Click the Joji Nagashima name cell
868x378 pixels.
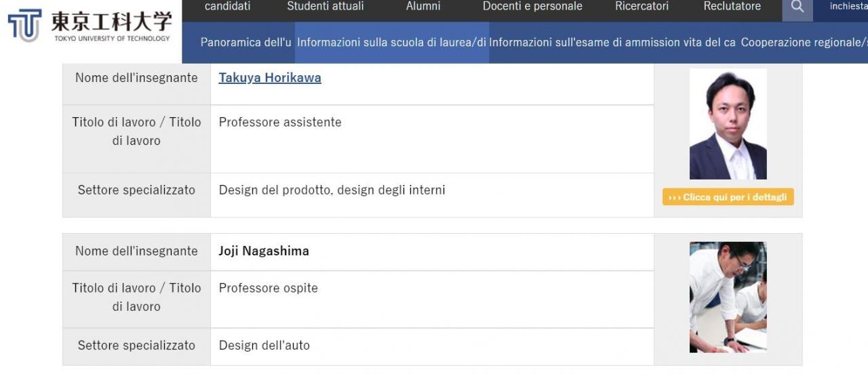(432, 251)
